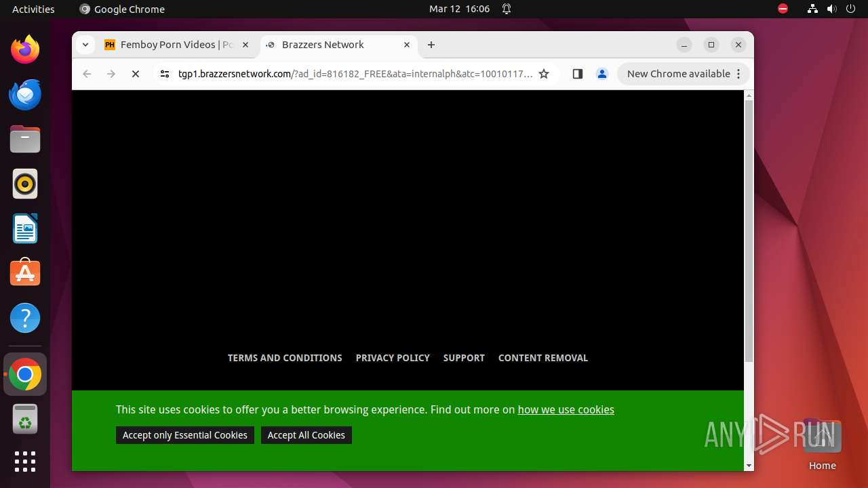Minimize the Chrome window

(684, 45)
